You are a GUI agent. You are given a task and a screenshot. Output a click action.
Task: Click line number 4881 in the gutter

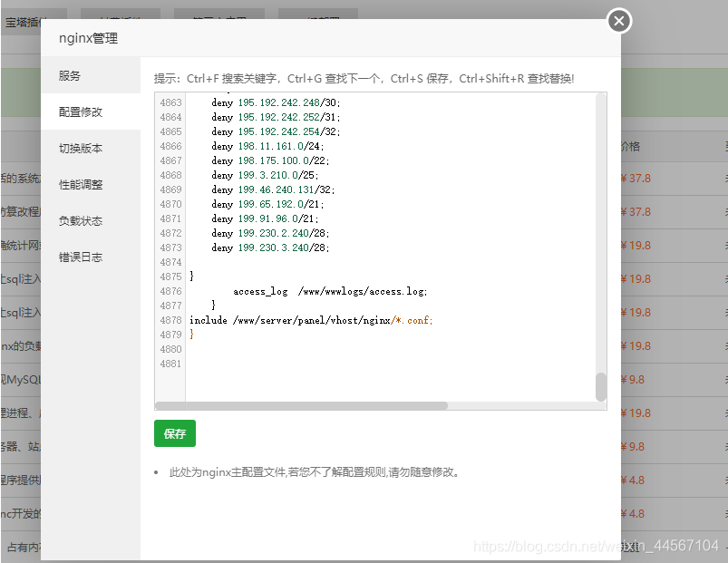pos(170,364)
